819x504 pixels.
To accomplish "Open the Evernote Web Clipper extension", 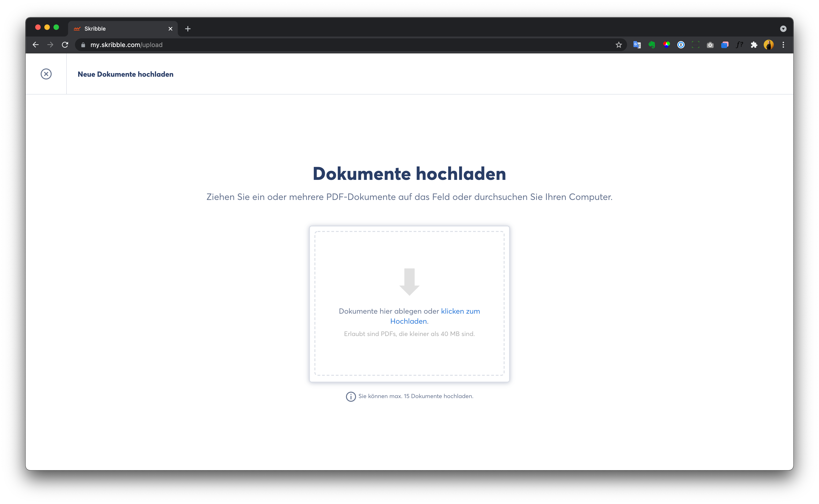I will point(651,45).
